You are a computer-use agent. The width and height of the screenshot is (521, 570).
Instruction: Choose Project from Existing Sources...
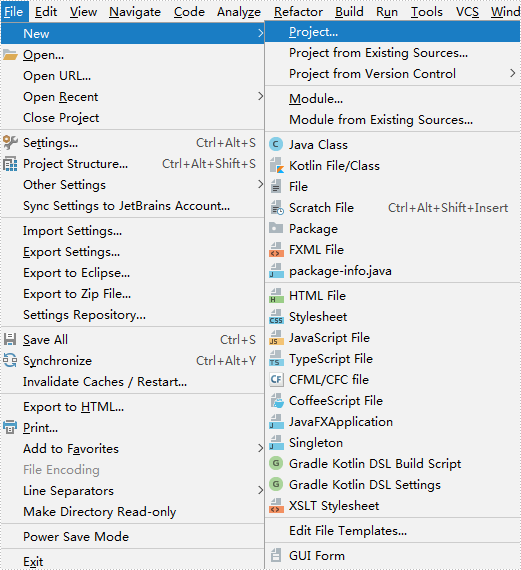coord(393,53)
